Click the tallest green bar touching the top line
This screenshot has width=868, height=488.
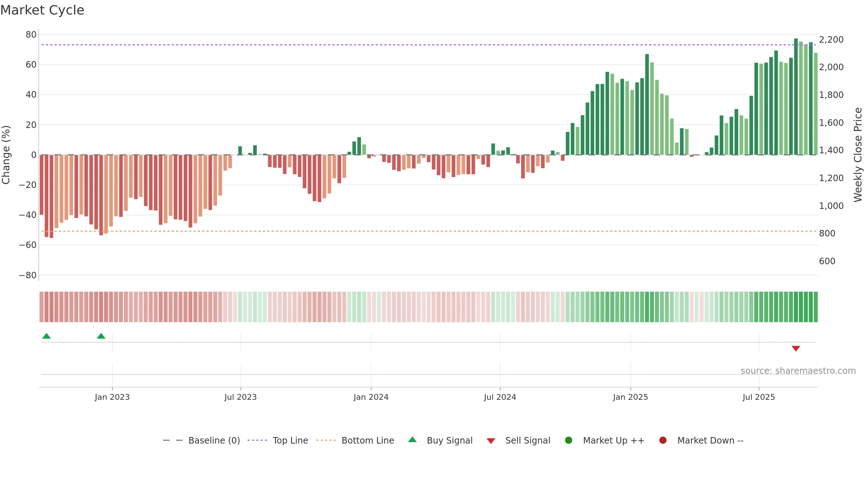[796, 97]
